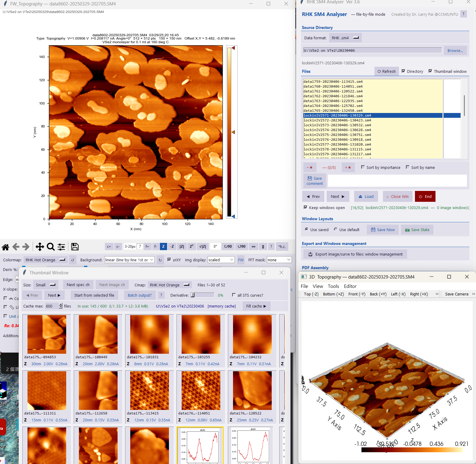The width and height of the screenshot is (476, 464).
Task: Open the Tools menu in 3D Topography window
Action: click(x=333, y=286)
